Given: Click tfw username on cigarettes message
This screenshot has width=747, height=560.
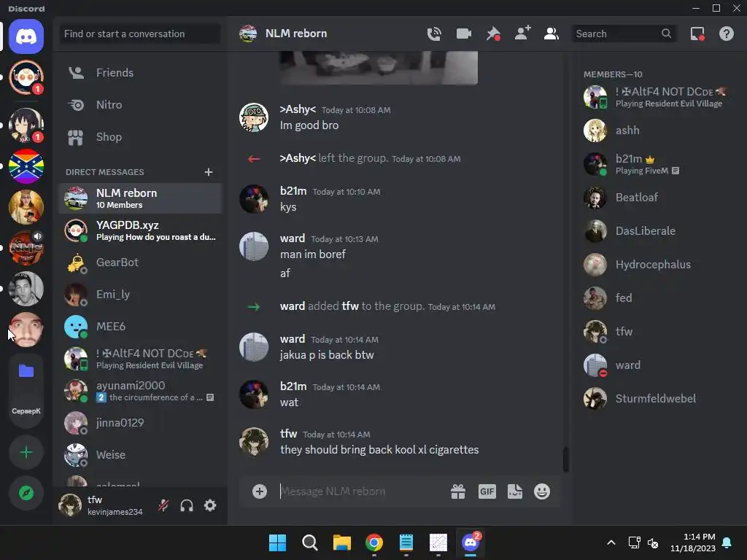Looking at the screenshot, I should [289, 434].
